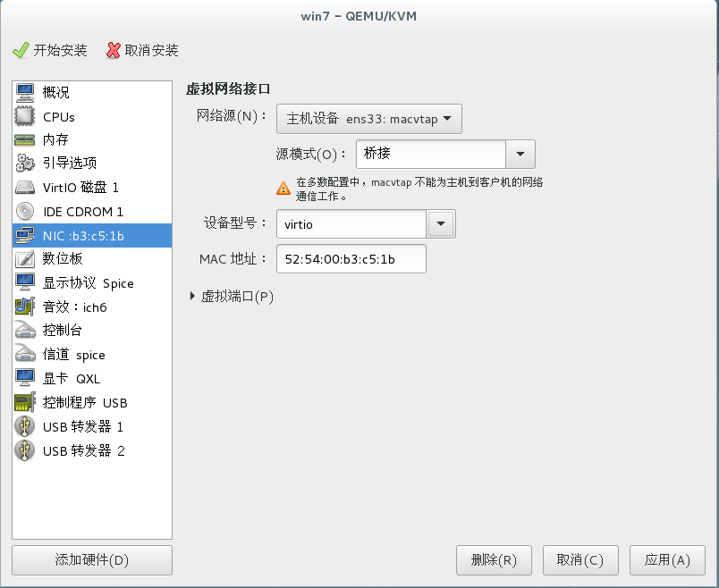Select the 控制台 console icon
Image resolution: width=719 pixels, height=588 pixels.
coord(25,330)
